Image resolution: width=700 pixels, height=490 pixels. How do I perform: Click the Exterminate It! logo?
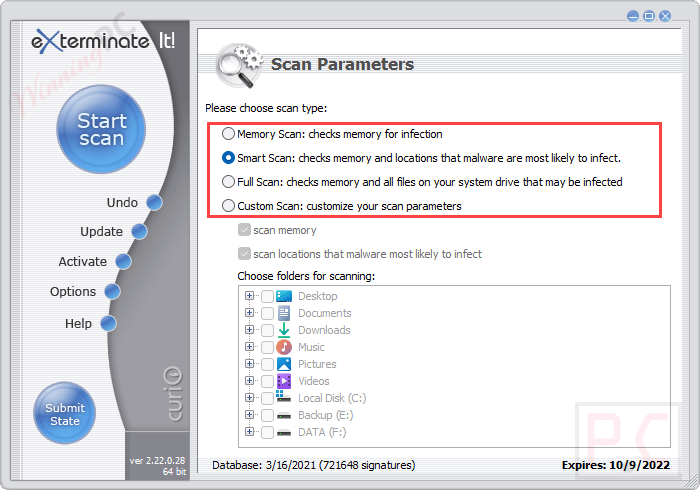(103, 42)
